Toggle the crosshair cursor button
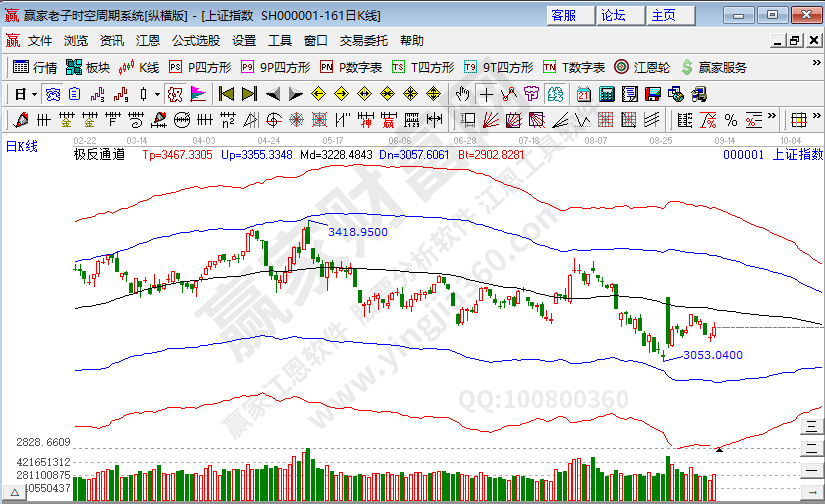825x504 pixels. pos(485,94)
